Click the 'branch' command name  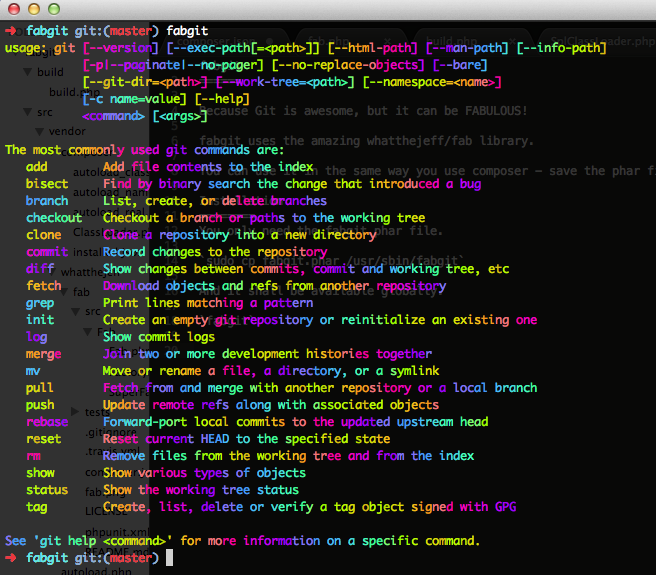click(47, 201)
